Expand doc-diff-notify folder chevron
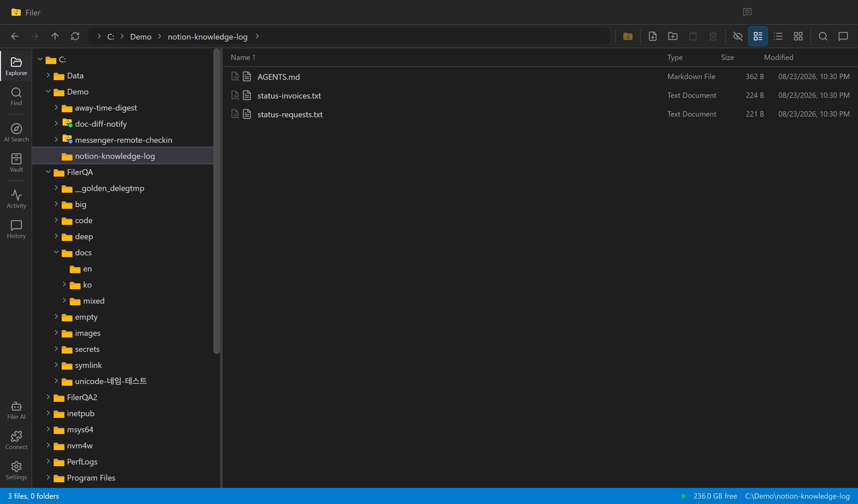Image resolution: width=858 pixels, height=504 pixels. point(57,123)
